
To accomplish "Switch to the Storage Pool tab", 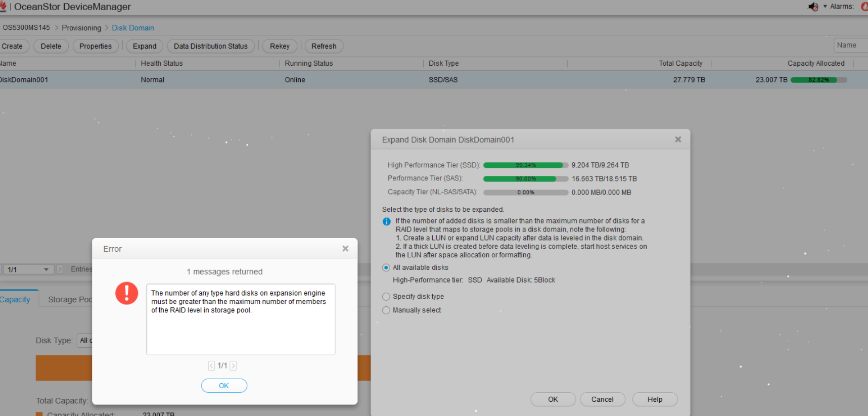I will tap(70, 299).
